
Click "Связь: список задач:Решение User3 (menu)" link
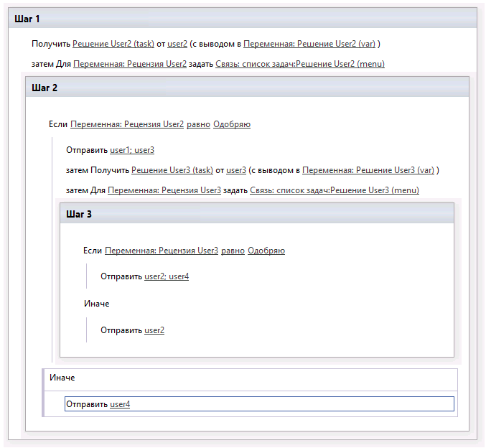tap(335, 190)
